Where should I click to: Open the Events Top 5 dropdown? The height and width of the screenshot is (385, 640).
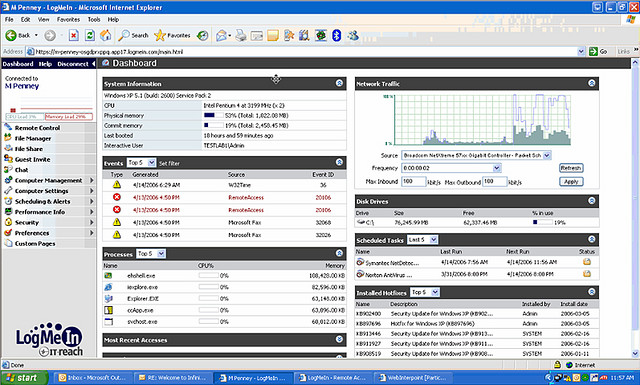[141, 162]
